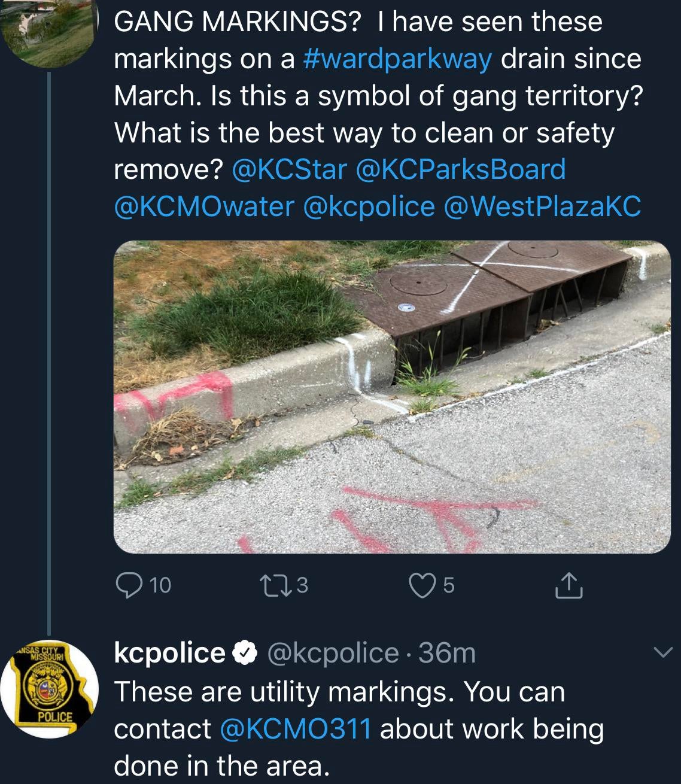Open the @WestPlazaKC mention
Viewport: 681px width, 784px height.
pos(542,206)
